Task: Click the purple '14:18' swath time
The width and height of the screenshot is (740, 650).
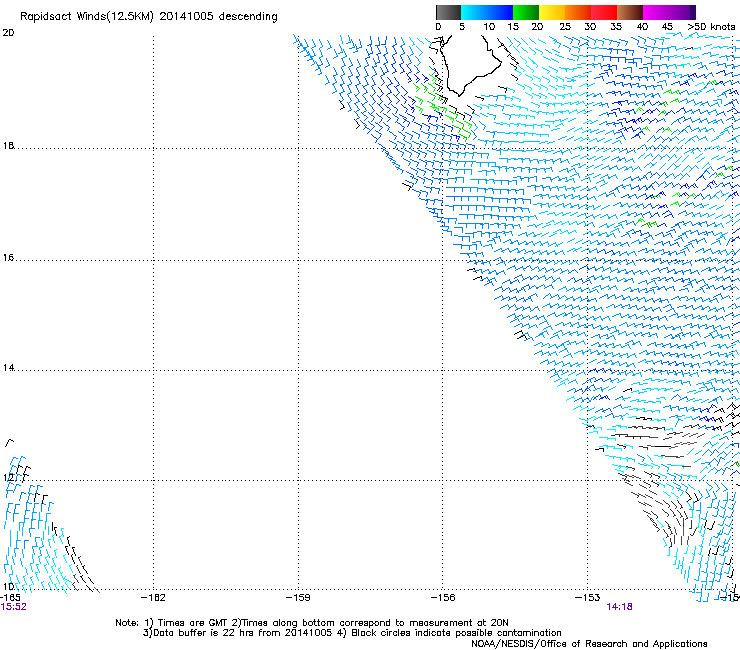Action: click(619, 607)
